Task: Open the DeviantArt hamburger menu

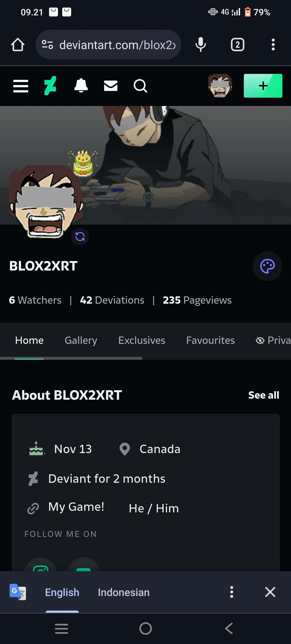Action: pyautogui.click(x=21, y=86)
